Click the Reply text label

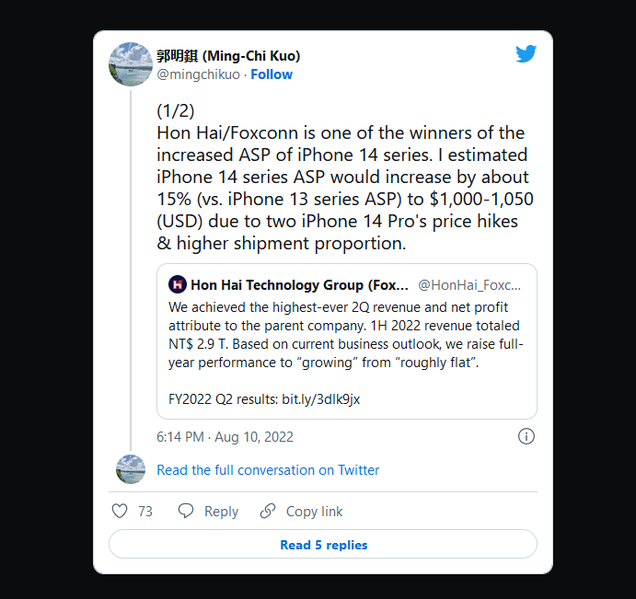coord(221,511)
